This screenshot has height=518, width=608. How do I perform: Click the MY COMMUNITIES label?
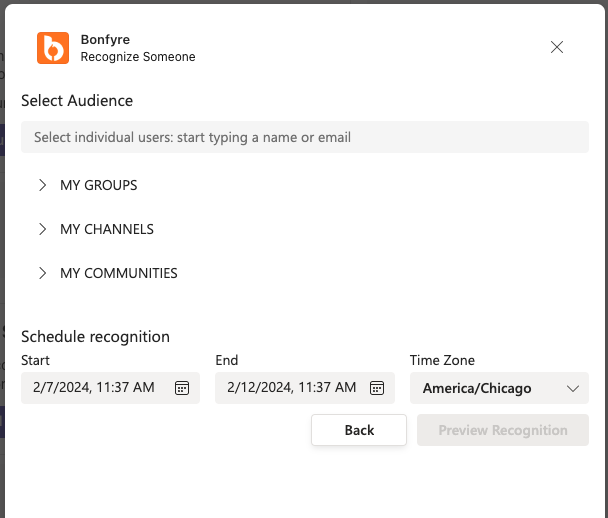(119, 273)
